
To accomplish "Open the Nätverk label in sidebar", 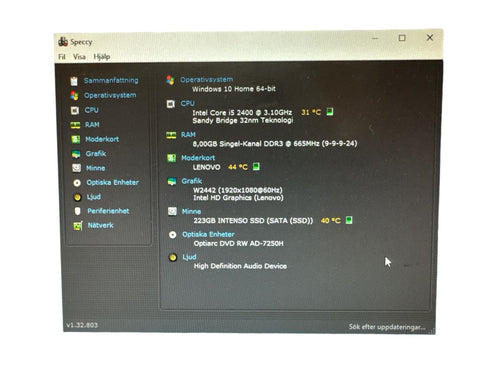I will pos(101,225).
